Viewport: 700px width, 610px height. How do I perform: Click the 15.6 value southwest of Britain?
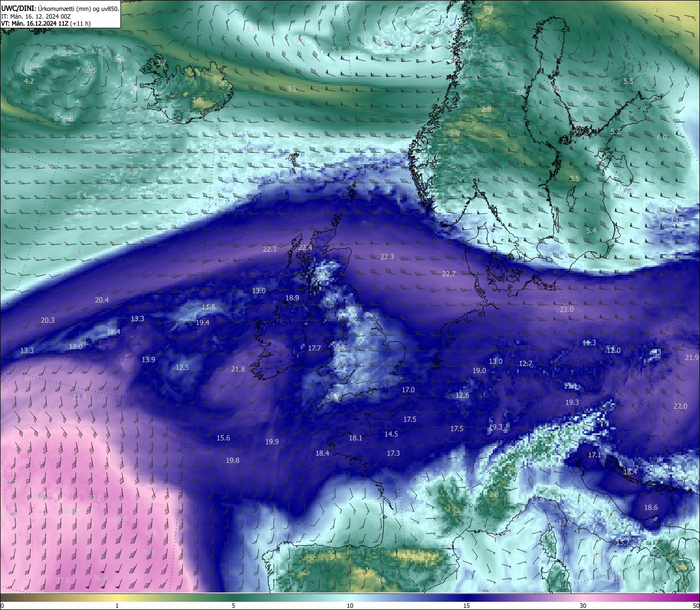(223, 438)
